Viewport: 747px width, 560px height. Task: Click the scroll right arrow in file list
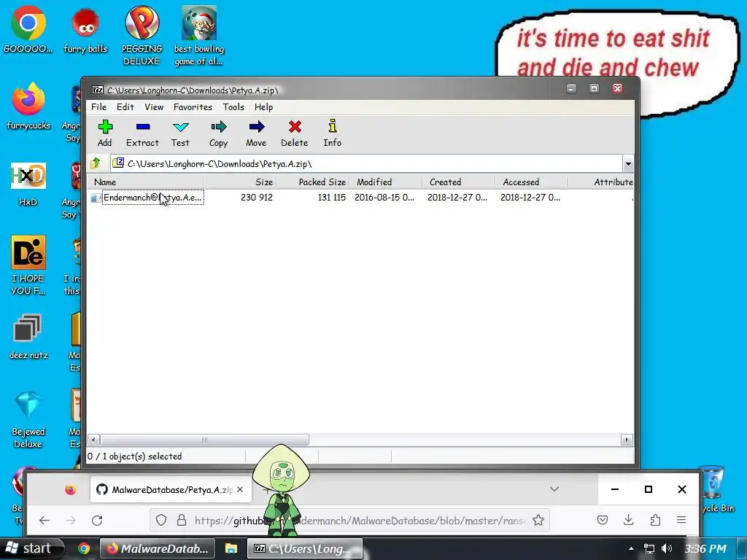click(627, 440)
